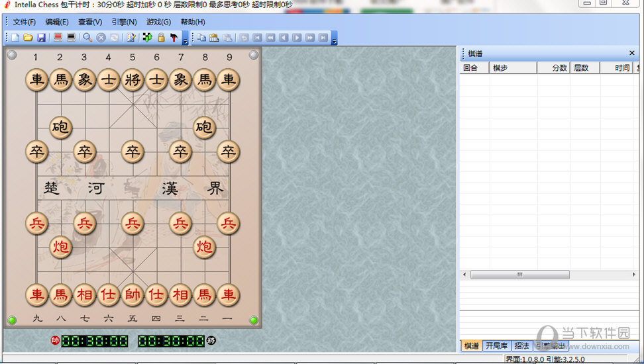
Task: Select the black 車 on file 9
Action: 229,79
